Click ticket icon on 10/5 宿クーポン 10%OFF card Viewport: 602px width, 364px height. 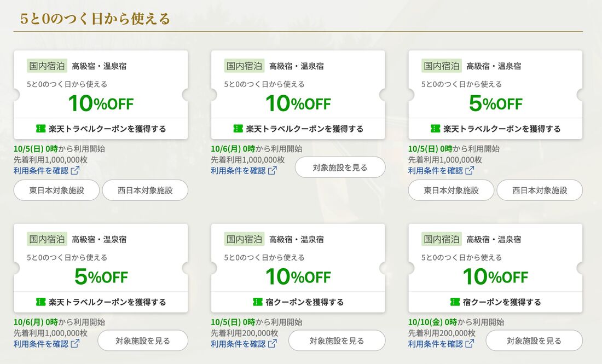coord(257,302)
